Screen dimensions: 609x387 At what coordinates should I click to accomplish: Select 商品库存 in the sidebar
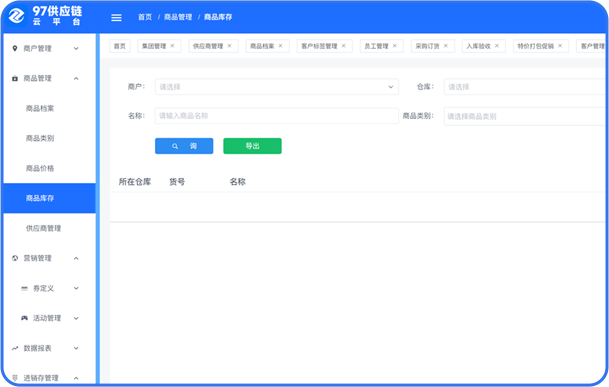49,198
